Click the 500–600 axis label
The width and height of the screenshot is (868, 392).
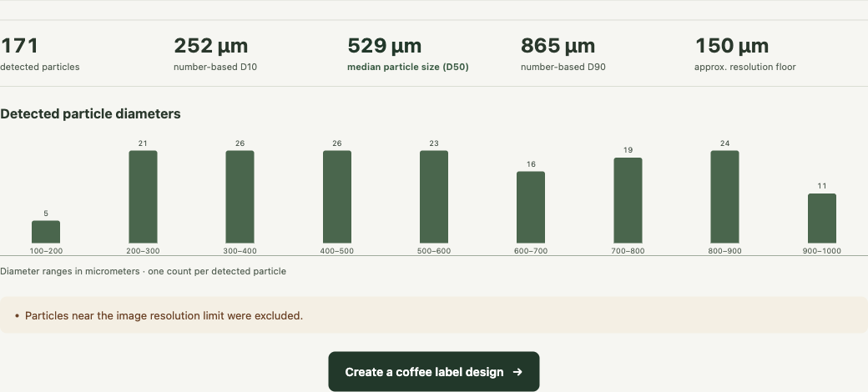click(x=434, y=251)
